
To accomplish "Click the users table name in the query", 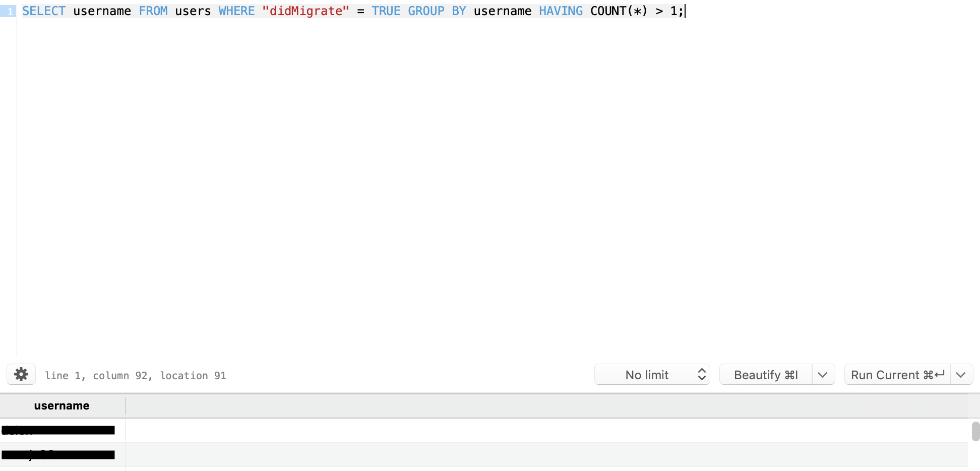I will (x=193, y=11).
